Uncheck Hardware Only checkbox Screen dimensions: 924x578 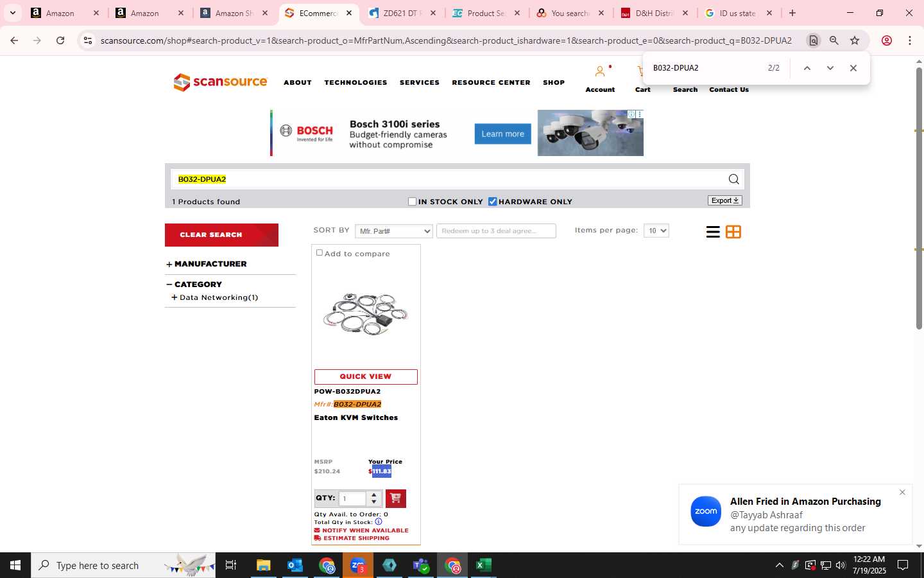[493, 202]
